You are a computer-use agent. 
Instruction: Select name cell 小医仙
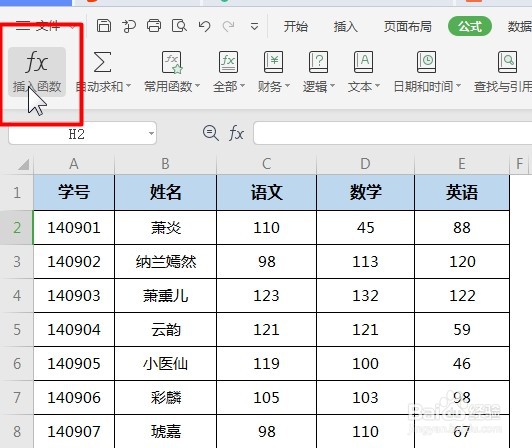point(166,363)
